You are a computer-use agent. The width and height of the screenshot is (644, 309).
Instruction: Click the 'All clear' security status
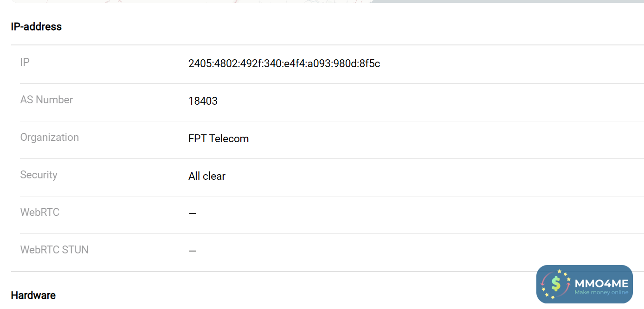[207, 176]
